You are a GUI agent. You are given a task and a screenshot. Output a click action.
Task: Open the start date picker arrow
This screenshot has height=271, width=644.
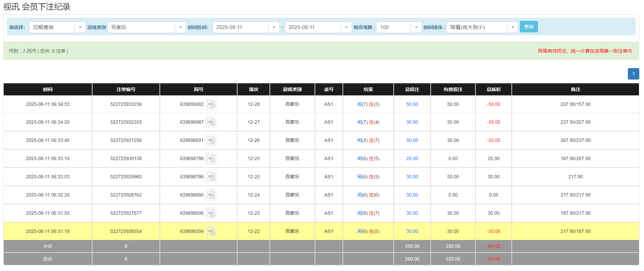(274, 27)
